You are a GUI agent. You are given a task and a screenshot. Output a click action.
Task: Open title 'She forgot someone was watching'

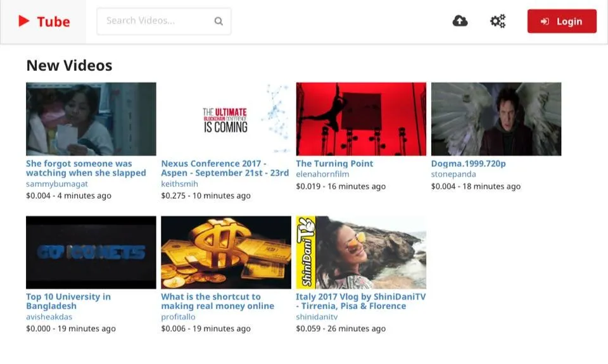coord(86,168)
